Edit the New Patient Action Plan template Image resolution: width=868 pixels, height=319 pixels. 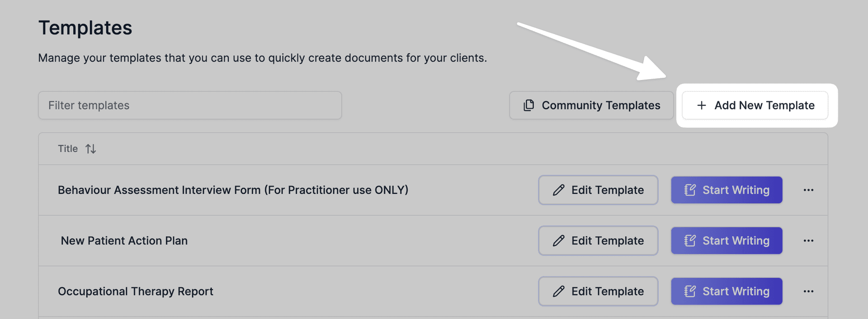pos(598,241)
